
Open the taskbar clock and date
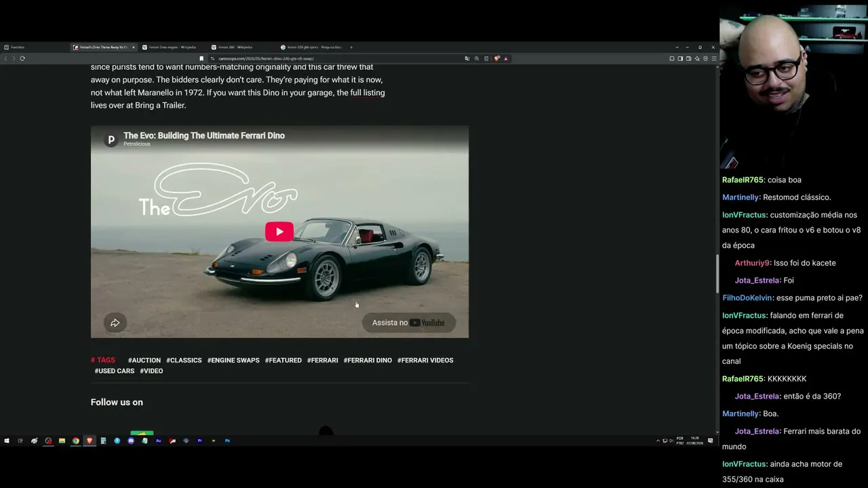click(696, 441)
